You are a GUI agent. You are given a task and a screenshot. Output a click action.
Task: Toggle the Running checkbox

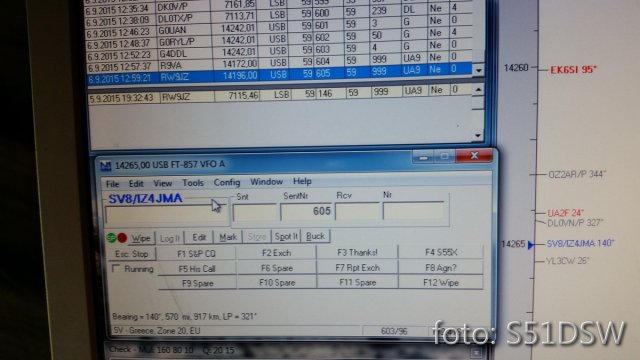pos(116,268)
